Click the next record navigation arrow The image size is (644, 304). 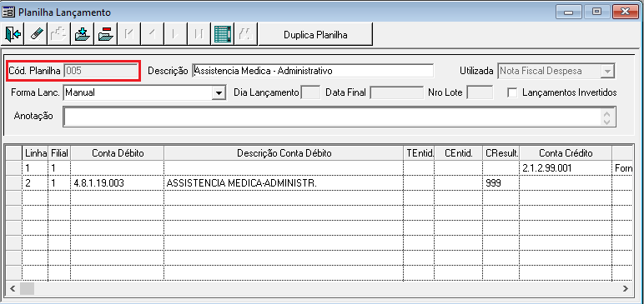tap(176, 34)
